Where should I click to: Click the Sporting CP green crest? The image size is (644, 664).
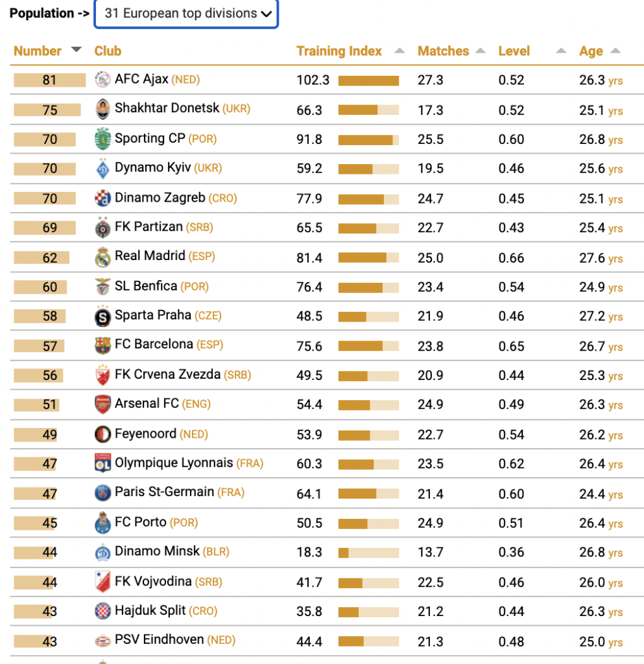coord(102,139)
